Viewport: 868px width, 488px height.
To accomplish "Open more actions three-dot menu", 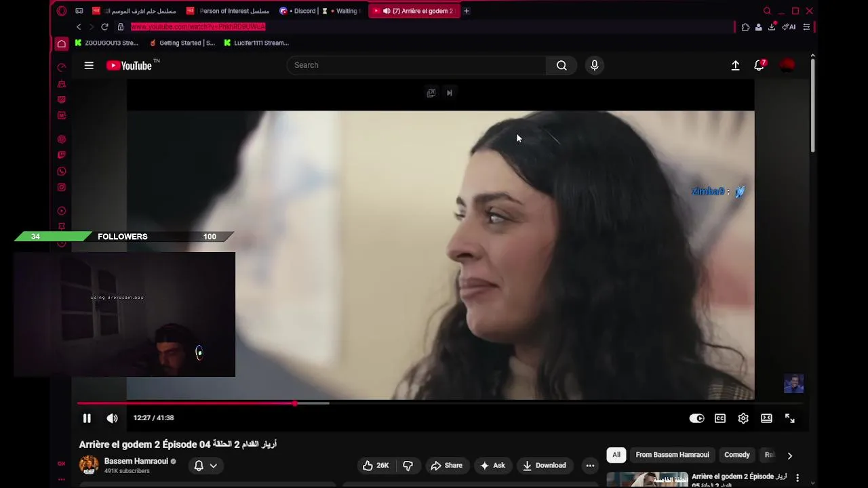I will tap(590, 465).
